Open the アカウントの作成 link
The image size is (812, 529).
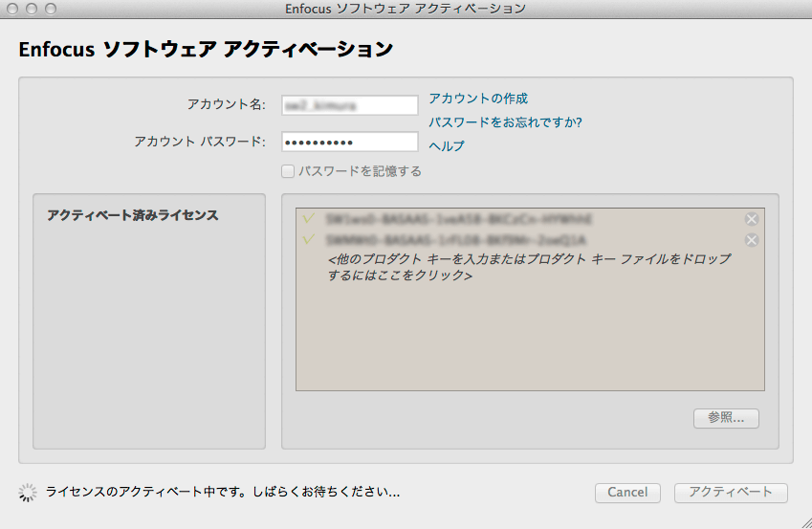point(478,99)
